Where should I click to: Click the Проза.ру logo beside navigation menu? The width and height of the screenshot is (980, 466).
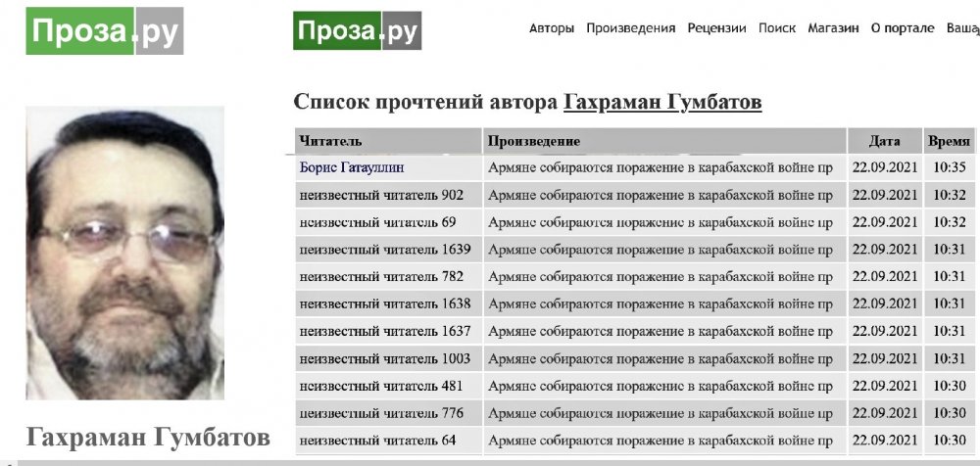[357, 30]
